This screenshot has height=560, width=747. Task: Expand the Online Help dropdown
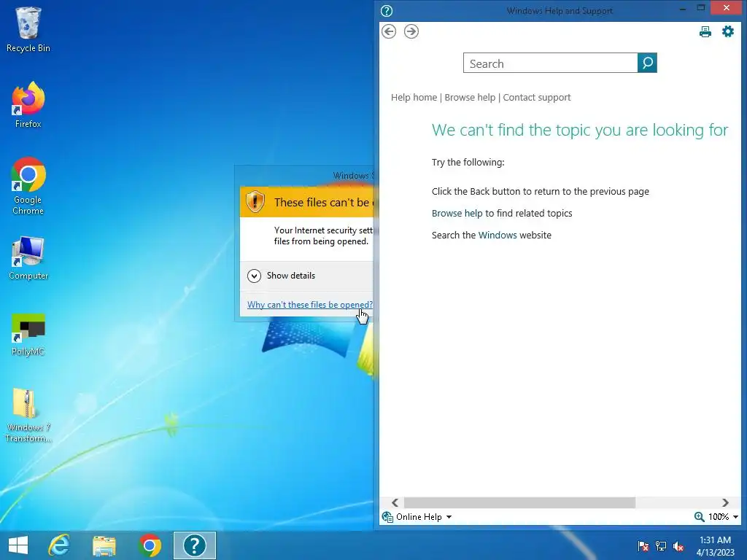[424, 517]
